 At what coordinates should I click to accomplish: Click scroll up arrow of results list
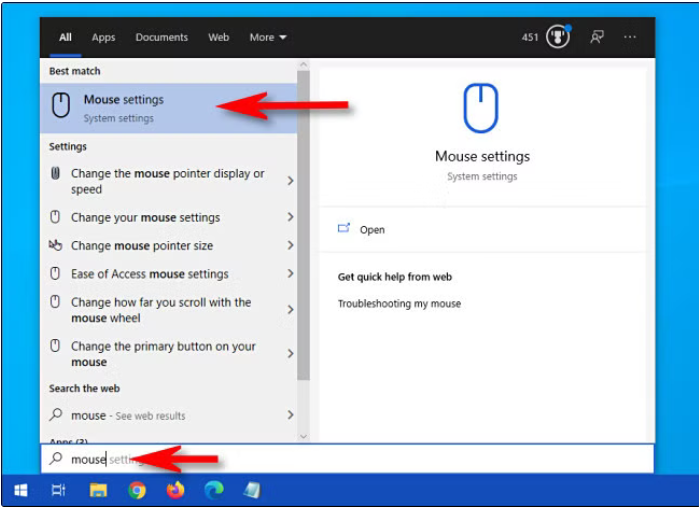[304, 65]
